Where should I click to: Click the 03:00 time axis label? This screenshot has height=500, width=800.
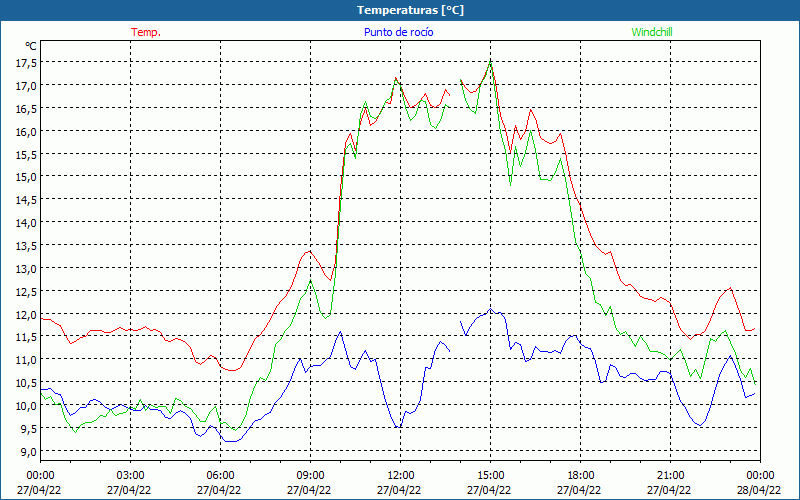[130, 476]
